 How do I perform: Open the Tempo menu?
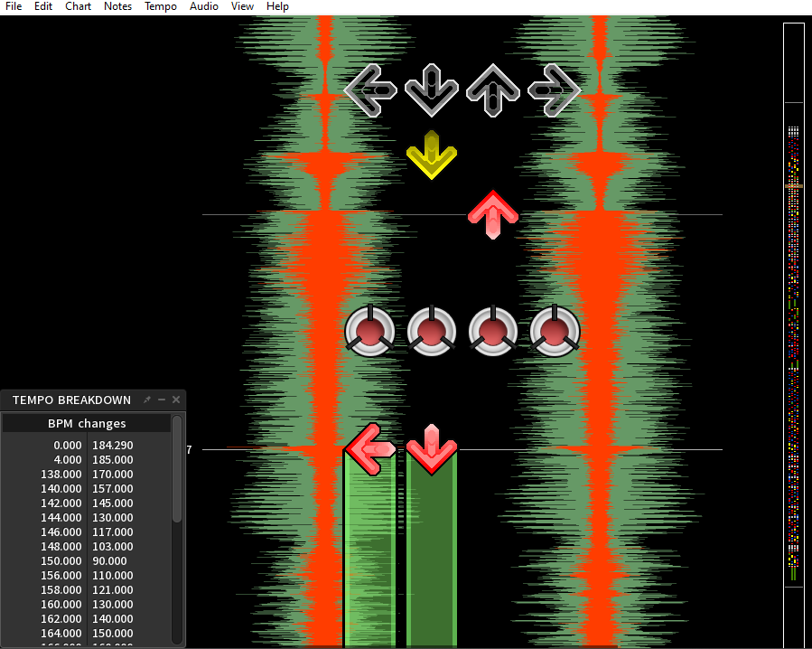pyautogui.click(x=161, y=6)
